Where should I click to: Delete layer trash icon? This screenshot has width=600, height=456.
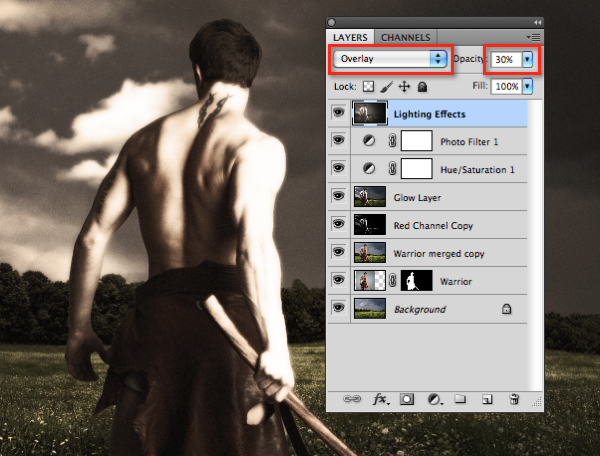pos(514,399)
